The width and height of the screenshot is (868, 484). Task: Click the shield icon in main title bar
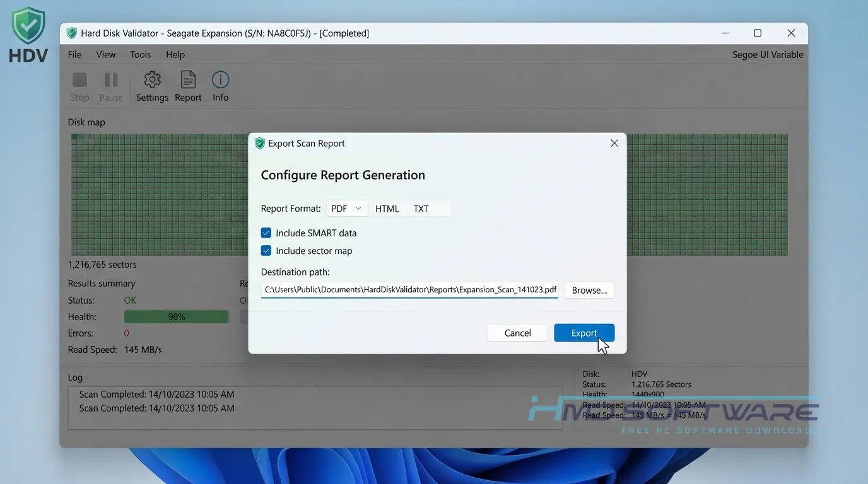coord(71,33)
